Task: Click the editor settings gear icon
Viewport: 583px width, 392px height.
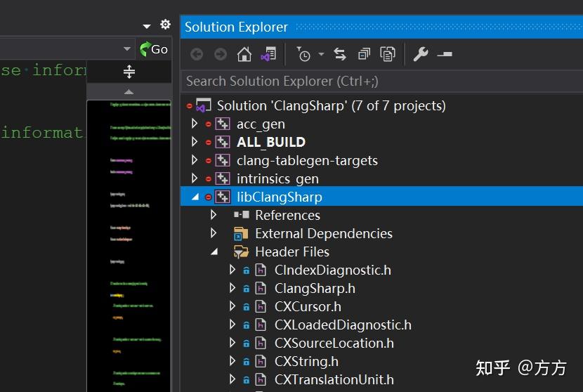Action: (x=165, y=25)
